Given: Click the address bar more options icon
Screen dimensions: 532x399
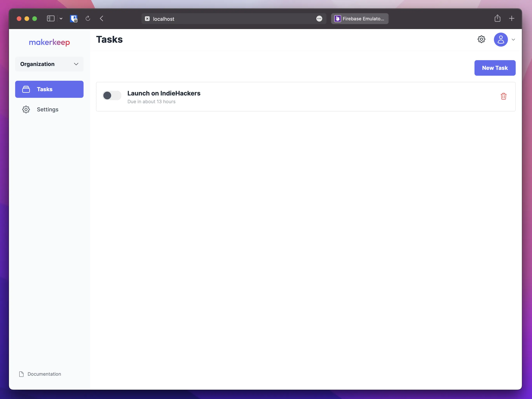Looking at the screenshot, I should (319, 19).
